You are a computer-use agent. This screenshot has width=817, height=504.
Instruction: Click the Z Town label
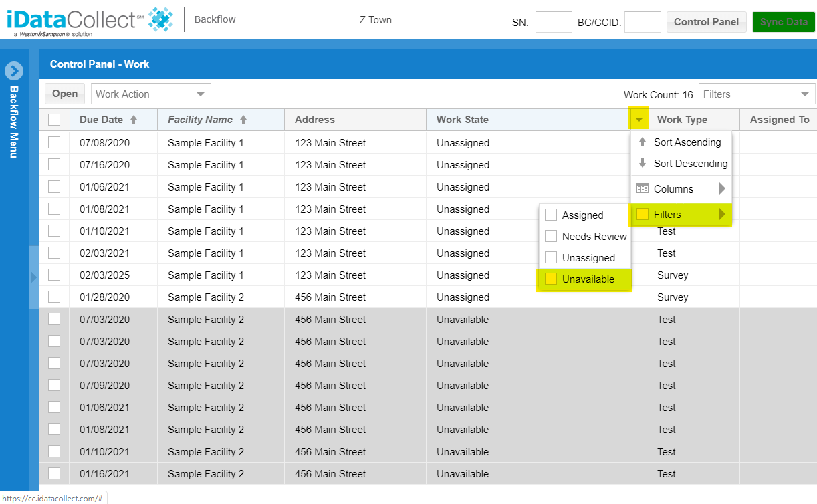pyautogui.click(x=376, y=19)
